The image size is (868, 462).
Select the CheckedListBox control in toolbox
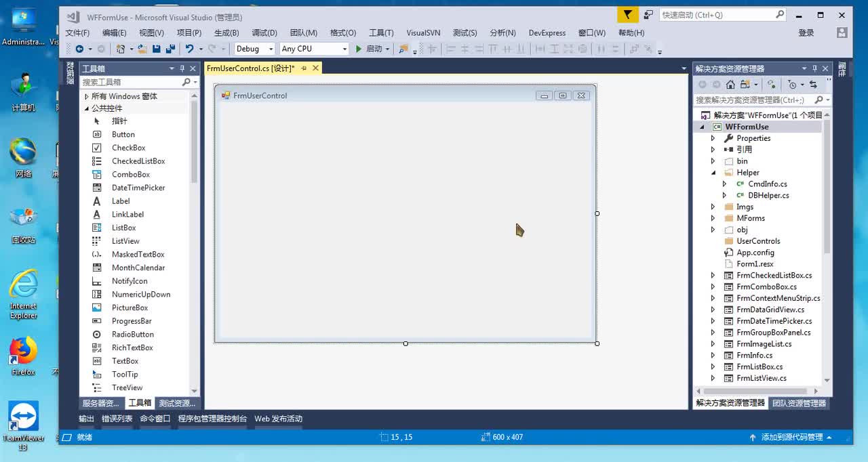139,161
